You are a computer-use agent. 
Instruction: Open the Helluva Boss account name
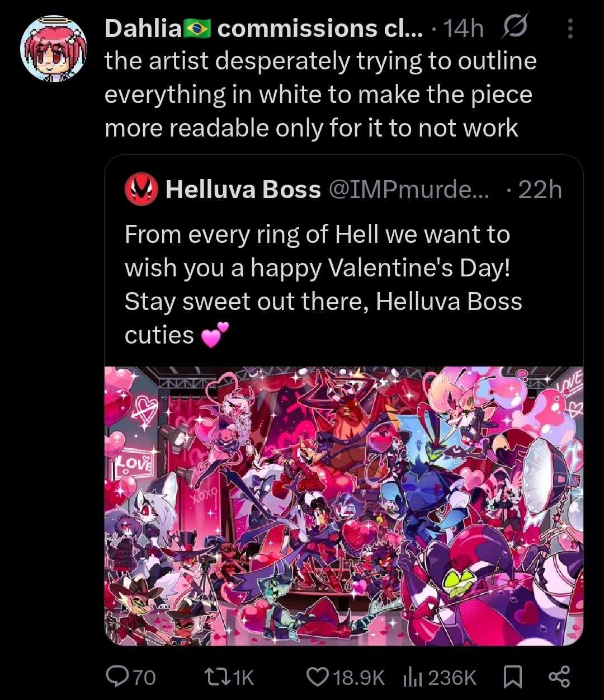243,190
